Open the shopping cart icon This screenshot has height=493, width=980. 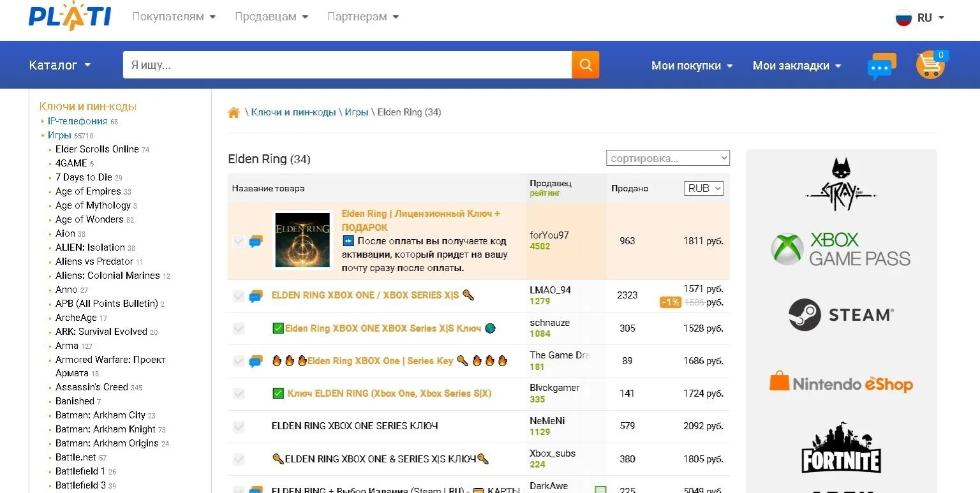pos(932,64)
